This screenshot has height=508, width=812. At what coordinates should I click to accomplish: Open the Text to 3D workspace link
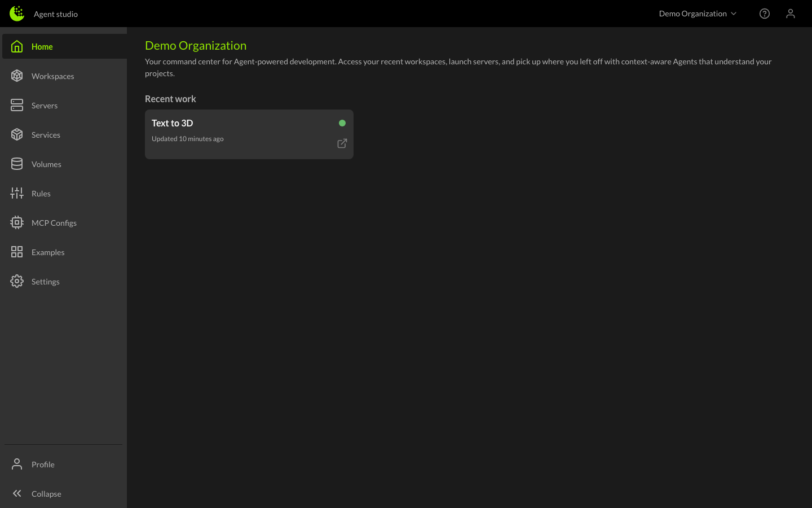tap(342, 143)
